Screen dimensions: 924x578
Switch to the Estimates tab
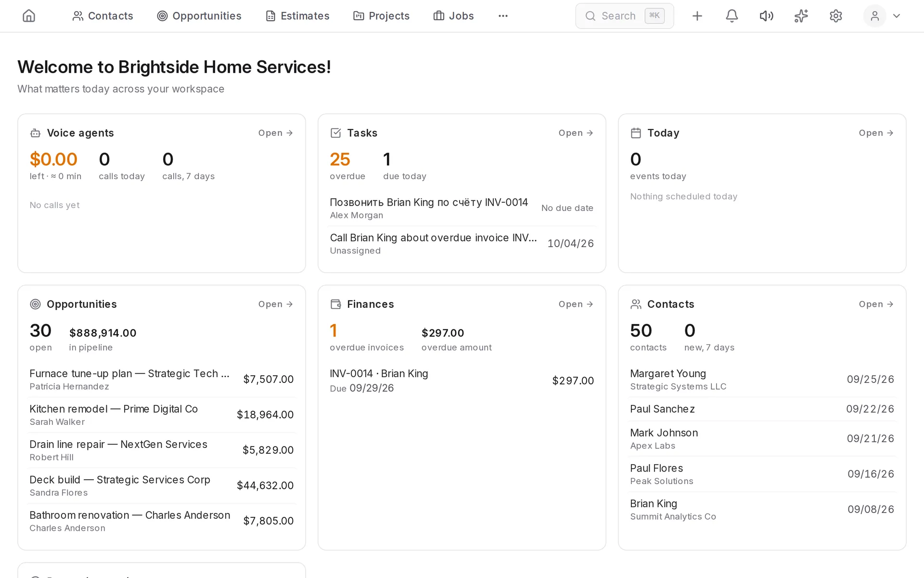297,16
